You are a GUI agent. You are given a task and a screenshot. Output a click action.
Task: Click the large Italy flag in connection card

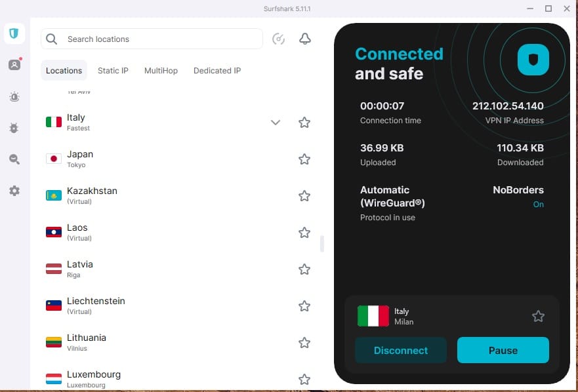pos(373,316)
